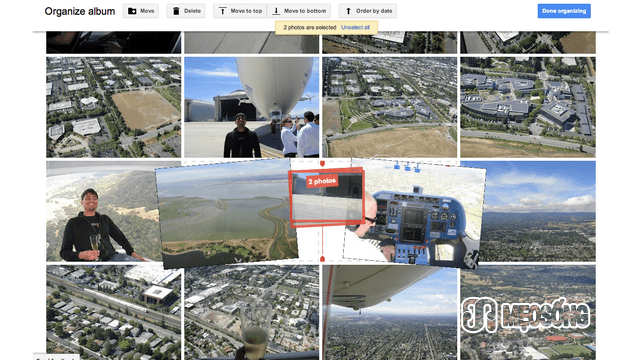Click the Move to top arrow icon
640x360 pixels.
[x=222, y=11]
